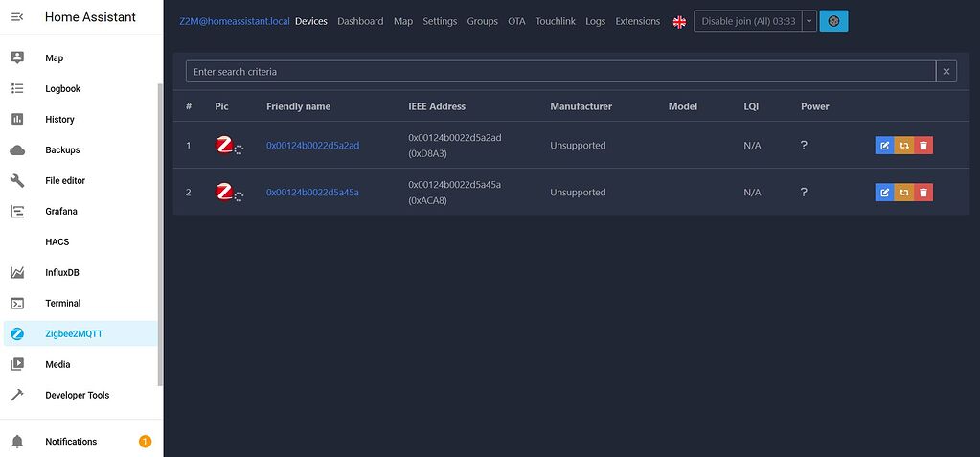Click Disable join (All) button

(748, 21)
